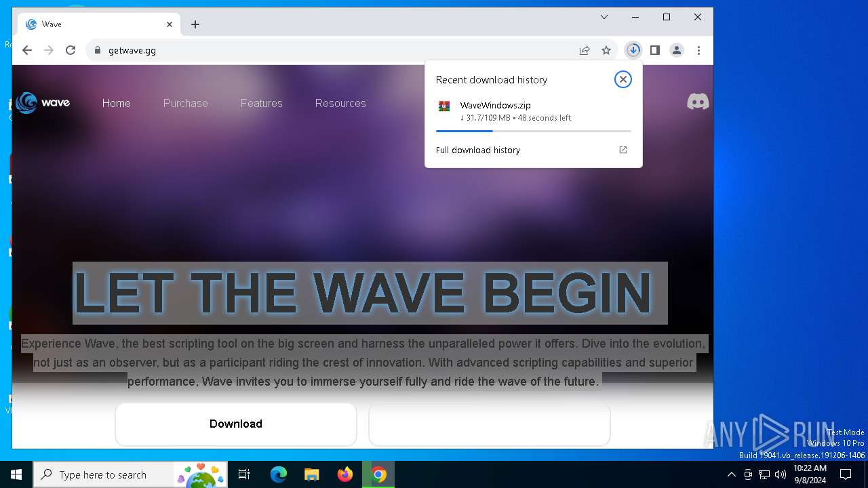Open the notification center icon
The image size is (868, 488).
[846, 474]
